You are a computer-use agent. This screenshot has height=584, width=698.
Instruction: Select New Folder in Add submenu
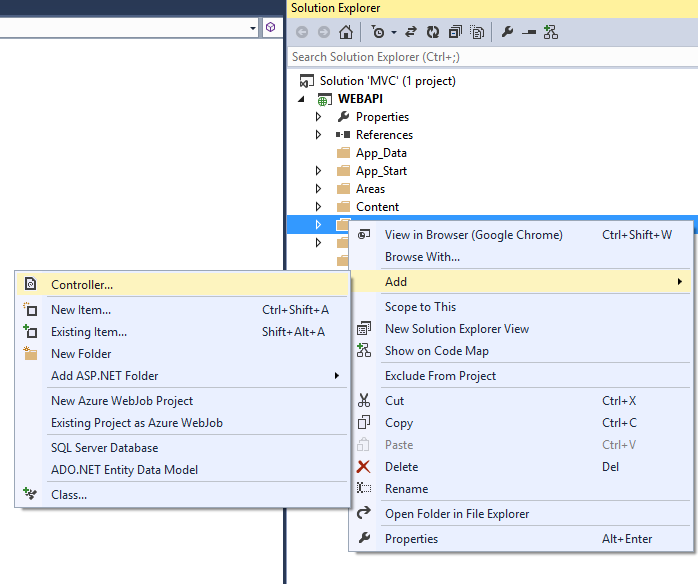point(182,354)
